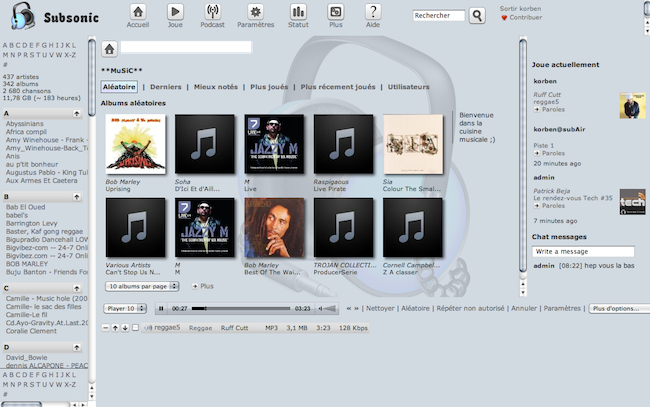Screen dimensions: 650x407
Task: Click the Annuler link
Action: coord(524,308)
